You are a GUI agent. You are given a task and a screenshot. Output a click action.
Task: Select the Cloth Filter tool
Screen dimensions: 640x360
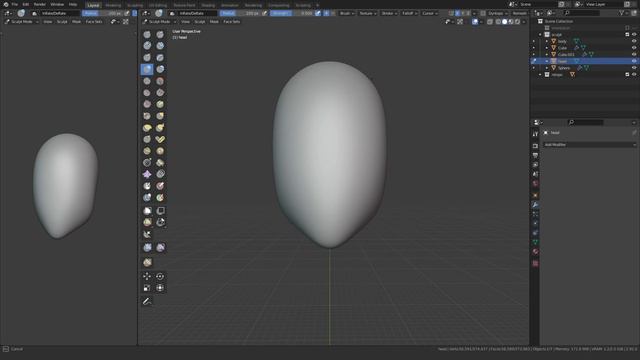pos(160,247)
